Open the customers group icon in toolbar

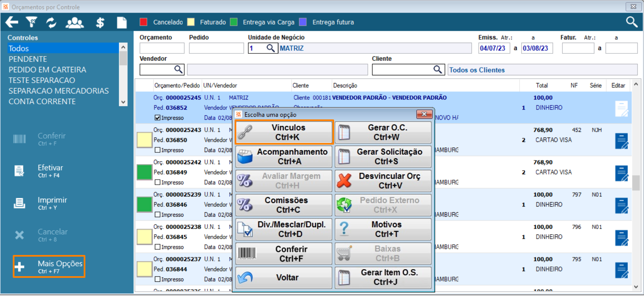tap(75, 23)
